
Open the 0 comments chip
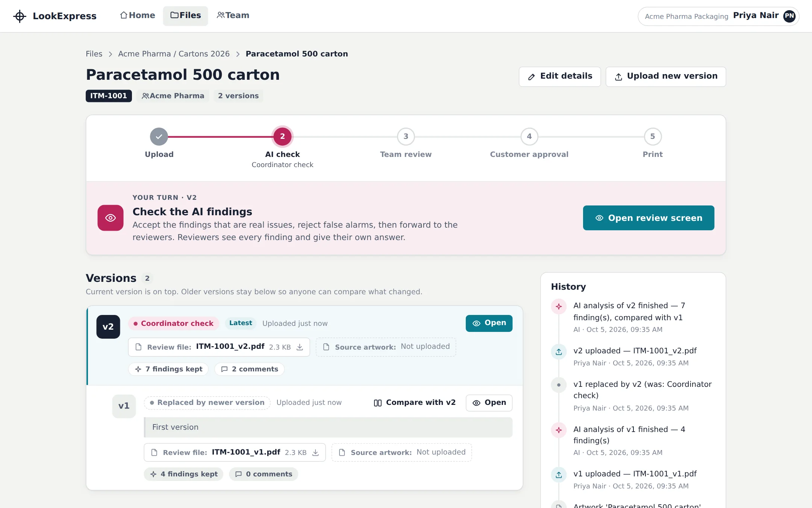click(x=264, y=474)
